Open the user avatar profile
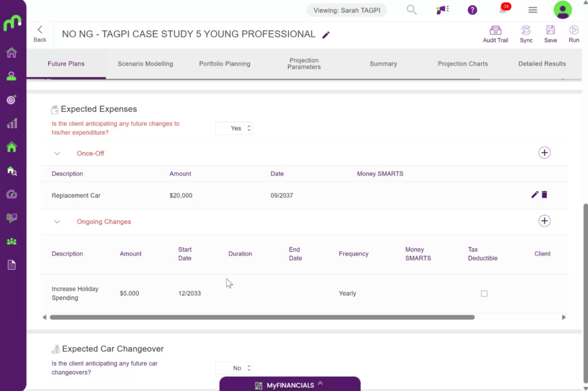Screen dimensions: 588x391 tap(563, 10)
